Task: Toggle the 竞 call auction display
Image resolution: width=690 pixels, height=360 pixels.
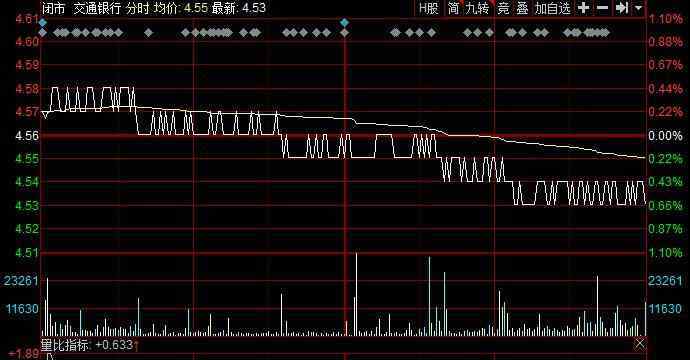Action: [x=503, y=8]
